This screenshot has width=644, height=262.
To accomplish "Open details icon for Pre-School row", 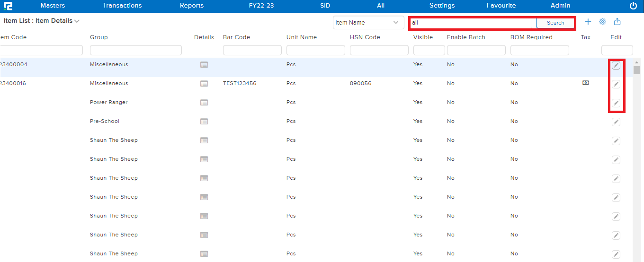I will tap(204, 122).
